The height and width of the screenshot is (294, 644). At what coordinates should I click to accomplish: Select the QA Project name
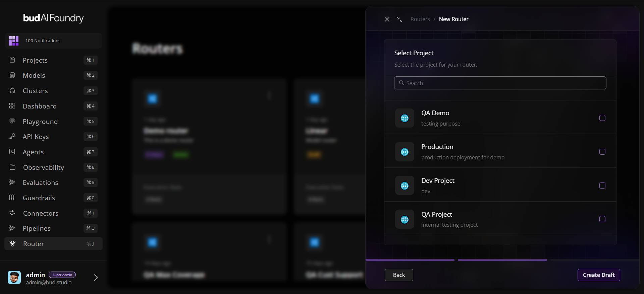tap(436, 215)
